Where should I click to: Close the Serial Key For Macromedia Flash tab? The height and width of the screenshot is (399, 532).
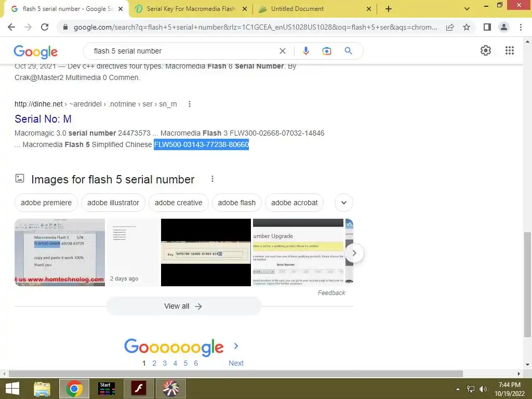coord(245,9)
